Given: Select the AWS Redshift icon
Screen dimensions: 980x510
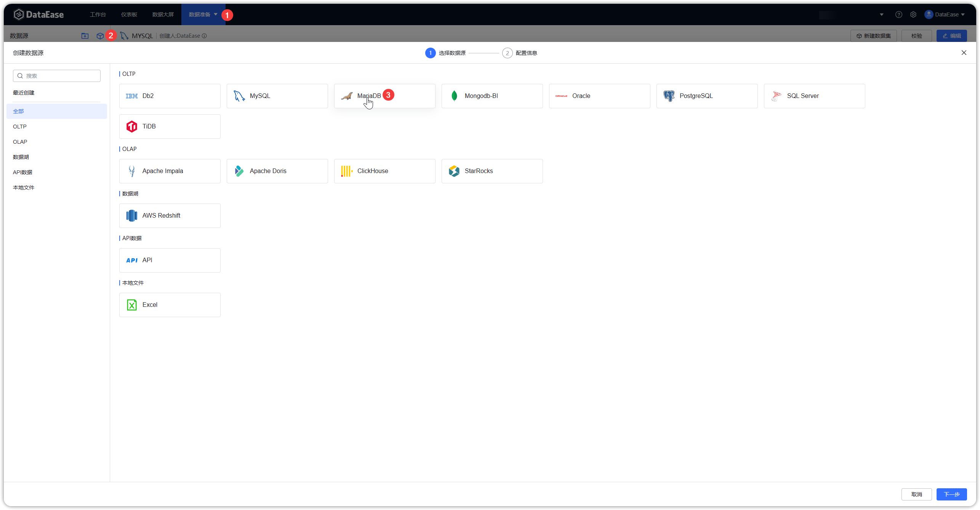Looking at the screenshot, I should click(x=131, y=215).
